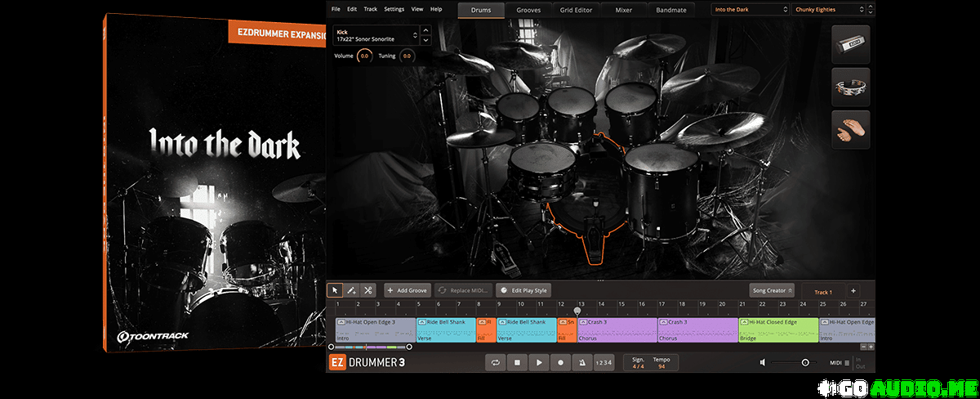The width and height of the screenshot is (980, 399).
Task: Open the Into the Dark library dropdown
Action: pos(750,10)
